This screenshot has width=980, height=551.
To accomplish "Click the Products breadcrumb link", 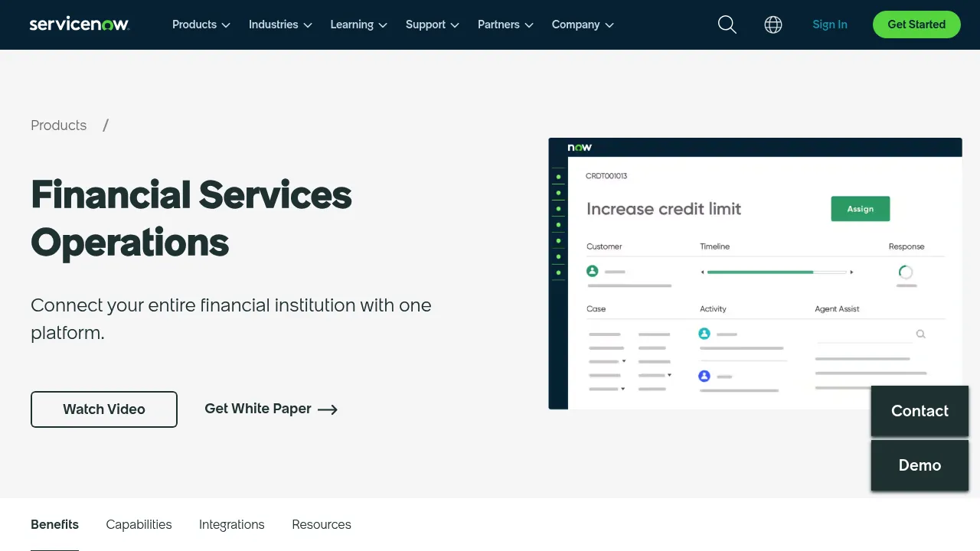I will [58, 126].
